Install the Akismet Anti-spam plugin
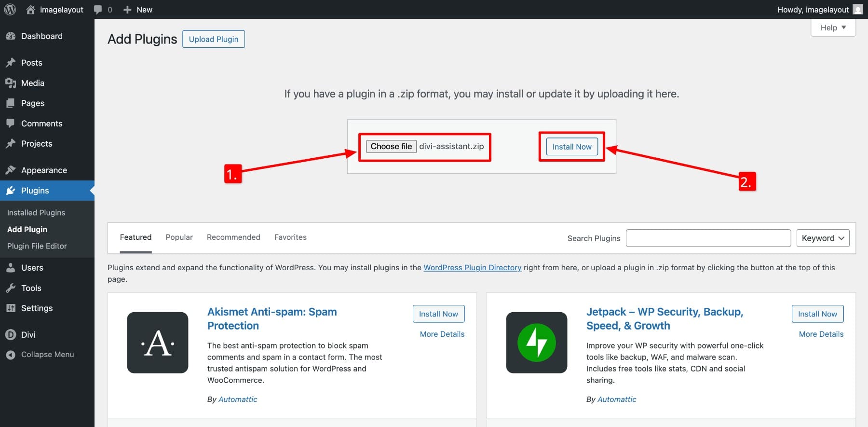Viewport: 868px width, 427px height. click(438, 314)
